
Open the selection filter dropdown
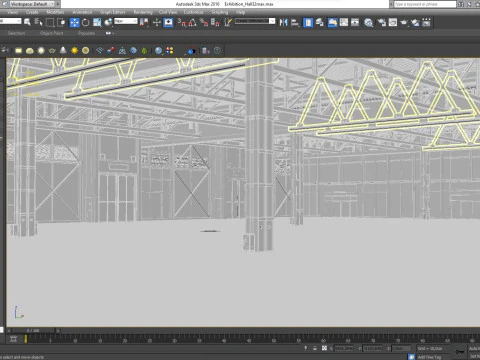[x=10, y=21]
